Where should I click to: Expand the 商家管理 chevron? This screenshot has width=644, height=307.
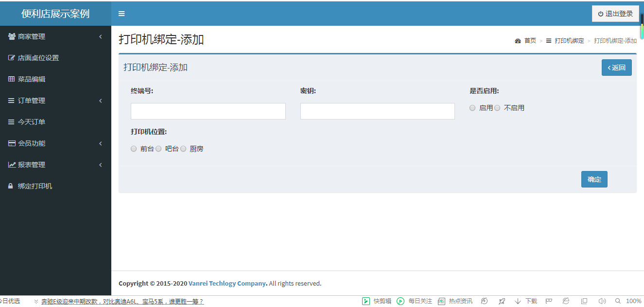101,36
